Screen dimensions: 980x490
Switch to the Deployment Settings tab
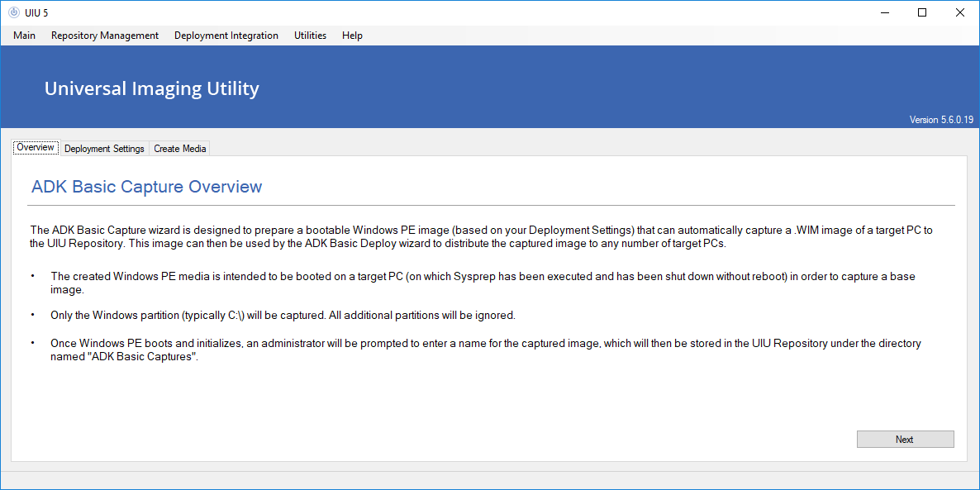pos(104,149)
